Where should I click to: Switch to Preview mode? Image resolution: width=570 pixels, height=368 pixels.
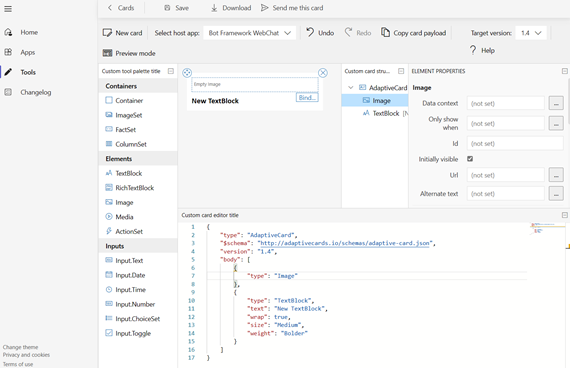click(x=129, y=53)
